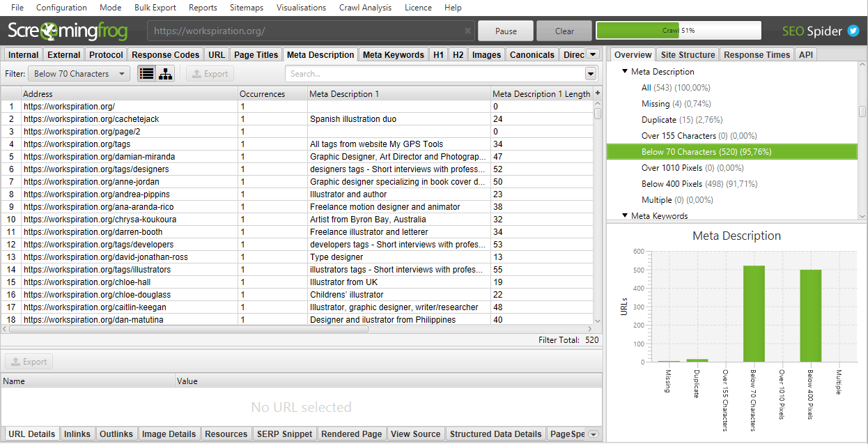The width and height of the screenshot is (868, 444).
Task: Pause the crawl
Action: pyautogui.click(x=506, y=31)
